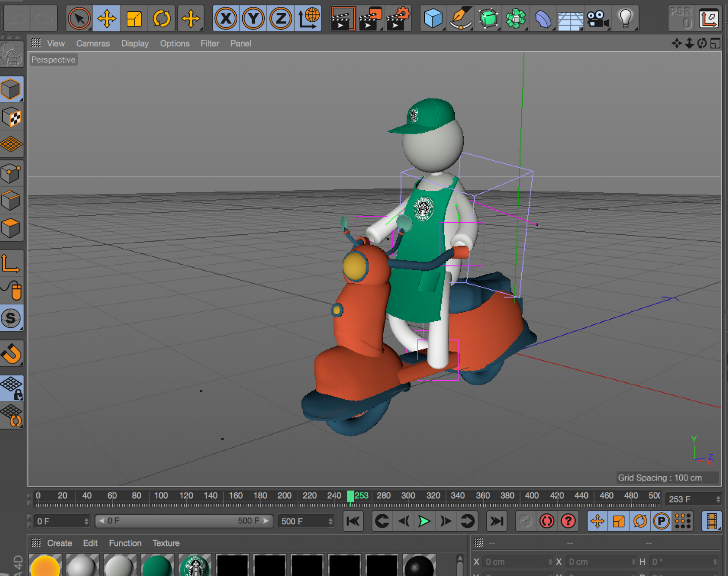Click the Render to Picture Viewer icon

click(x=370, y=18)
